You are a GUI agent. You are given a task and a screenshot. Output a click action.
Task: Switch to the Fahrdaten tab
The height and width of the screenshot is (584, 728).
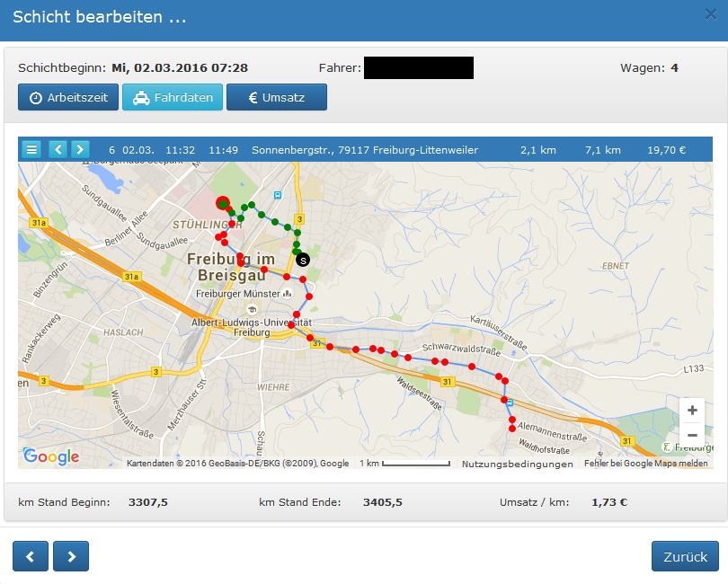pyautogui.click(x=173, y=98)
